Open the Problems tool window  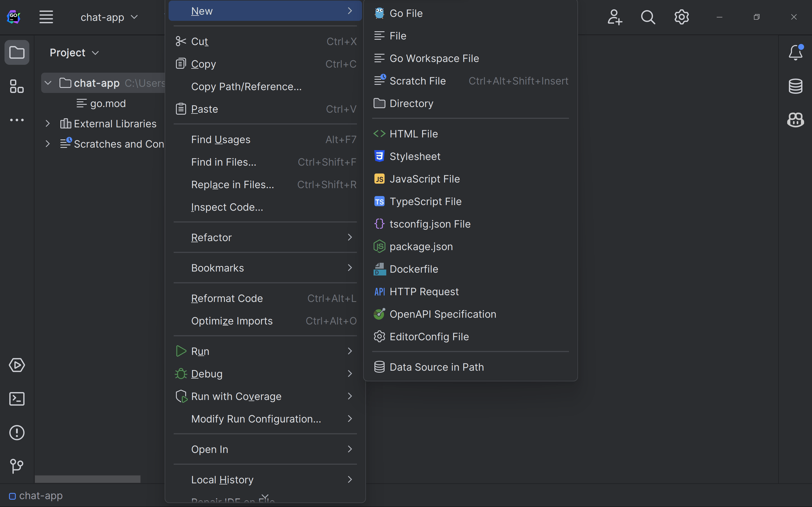point(16,433)
